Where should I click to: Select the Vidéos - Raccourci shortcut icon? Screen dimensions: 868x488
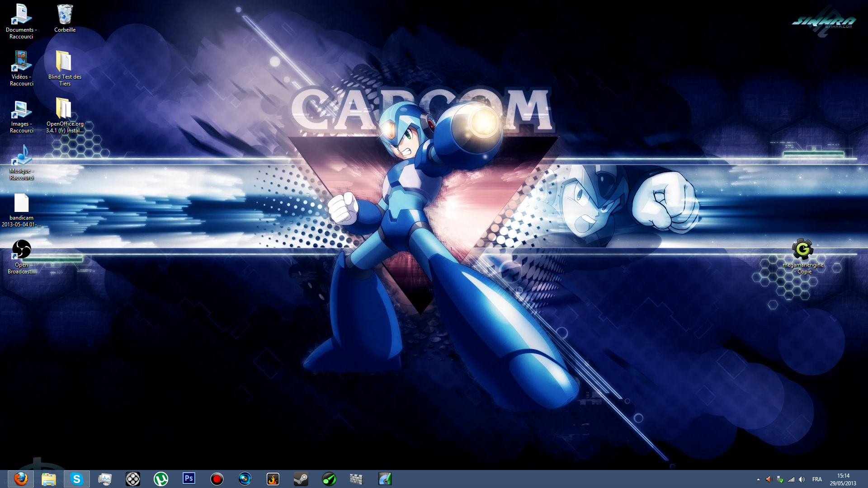coord(21,68)
